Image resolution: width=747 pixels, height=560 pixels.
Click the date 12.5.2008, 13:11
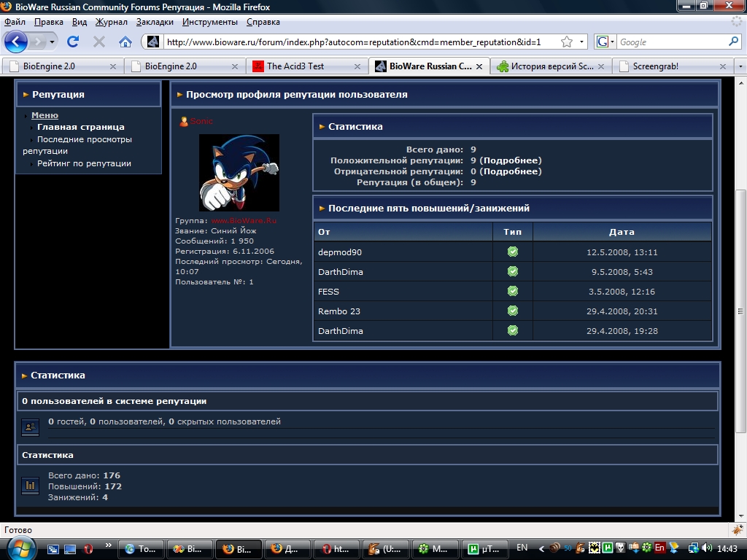(622, 252)
